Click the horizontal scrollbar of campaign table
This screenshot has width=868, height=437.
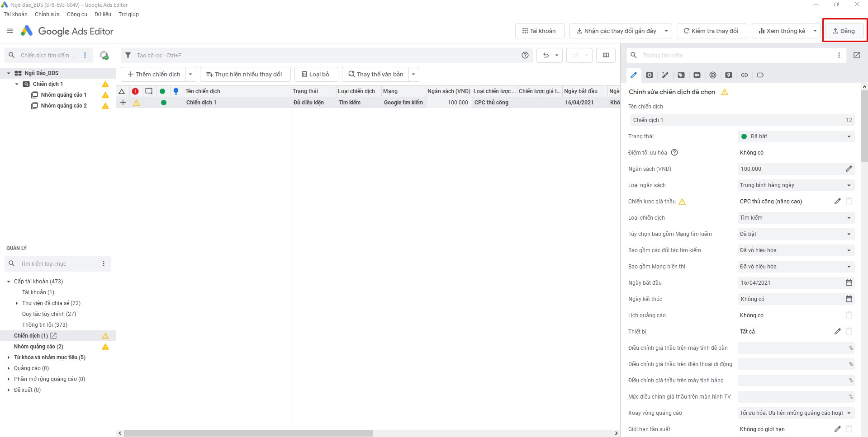[248, 433]
